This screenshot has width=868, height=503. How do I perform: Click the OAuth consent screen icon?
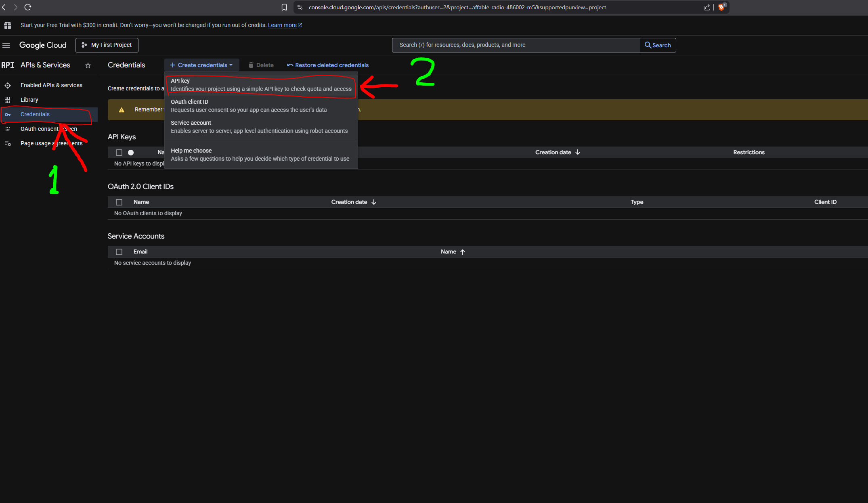tap(8, 129)
